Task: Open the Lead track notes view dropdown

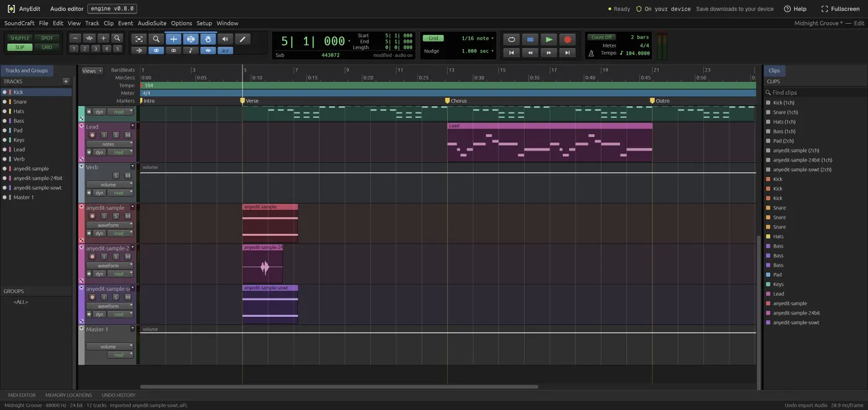Action: point(110,144)
